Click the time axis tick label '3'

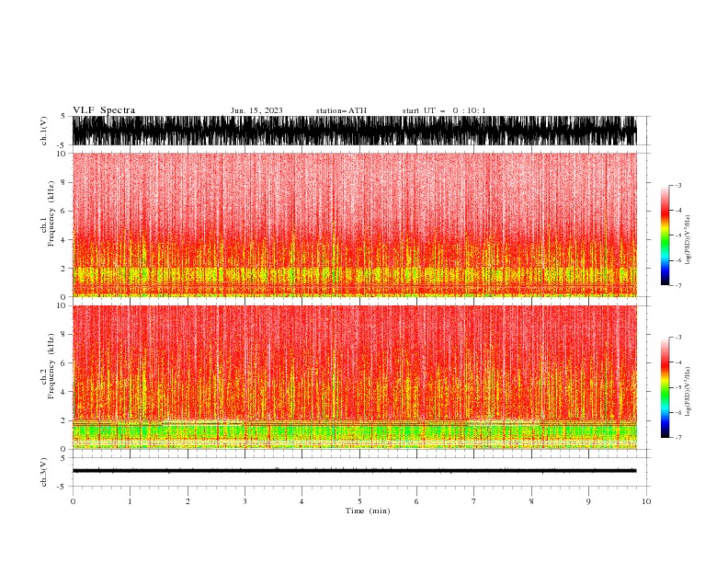[x=245, y=501]
